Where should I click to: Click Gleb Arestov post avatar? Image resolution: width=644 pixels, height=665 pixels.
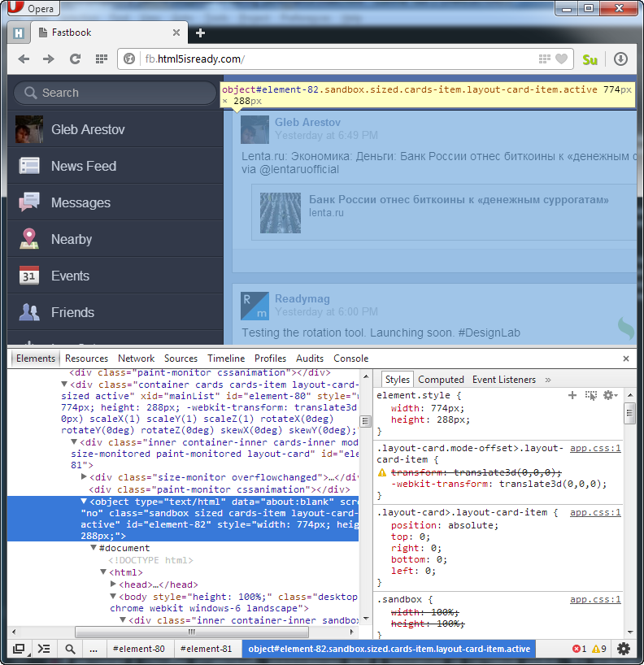coord(255,129)
